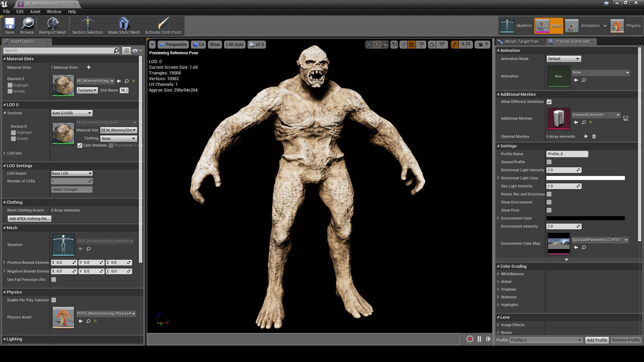Toggle viewport grid snapping icon
This screenshot has width=644, height=362.
pyautogui.click(x=411, y=44)
